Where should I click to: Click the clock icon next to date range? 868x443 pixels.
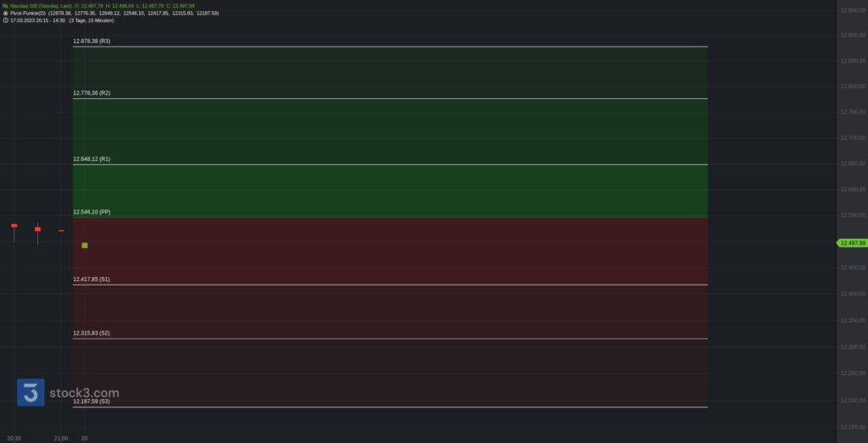coord(5,20)
